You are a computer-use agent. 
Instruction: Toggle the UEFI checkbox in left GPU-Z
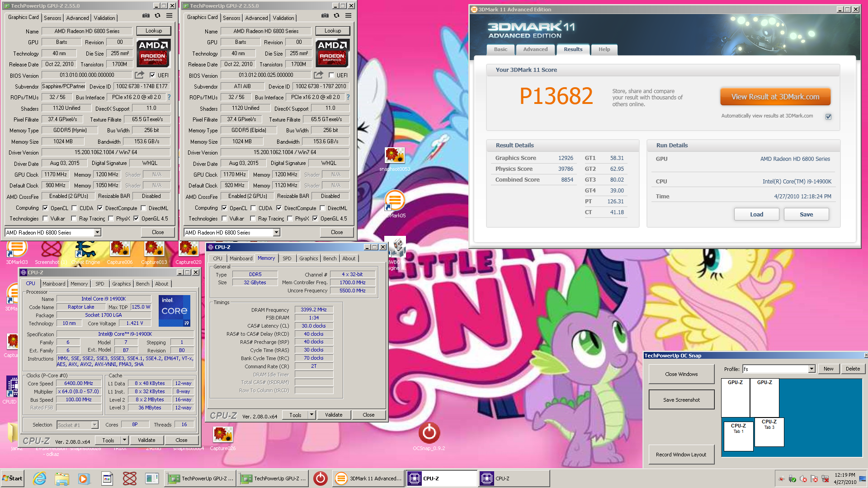(x=152, y=75)
